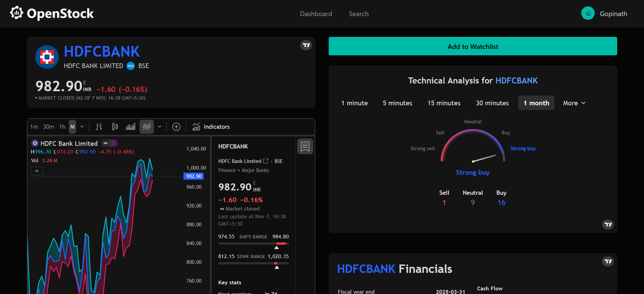Switch to the 15 minutes analysis tab
The width and height of the screenshot is (644, 294).
pyautogui.click(x=444, y=103)
